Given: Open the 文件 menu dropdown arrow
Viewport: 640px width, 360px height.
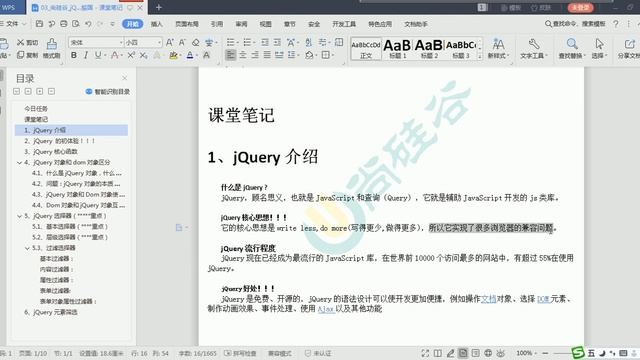Looking at the screenshot, I should pyautogui.click(x=24, y=24).
